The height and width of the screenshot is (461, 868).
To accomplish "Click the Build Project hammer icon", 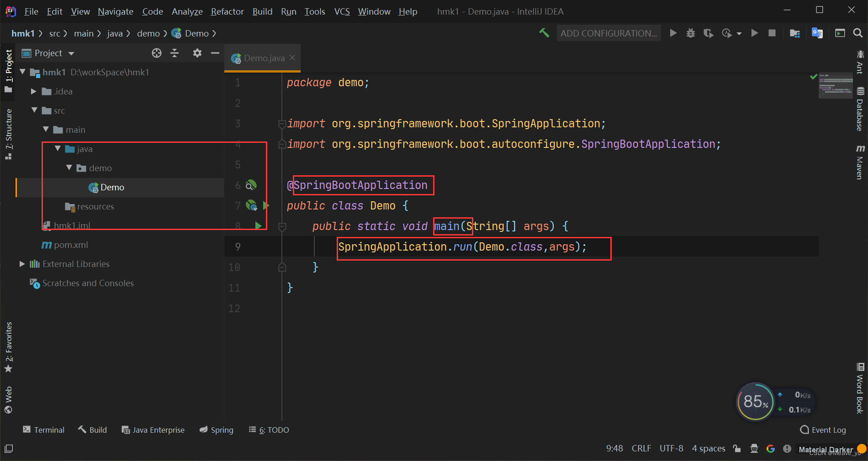I will (x=544, y=33).
